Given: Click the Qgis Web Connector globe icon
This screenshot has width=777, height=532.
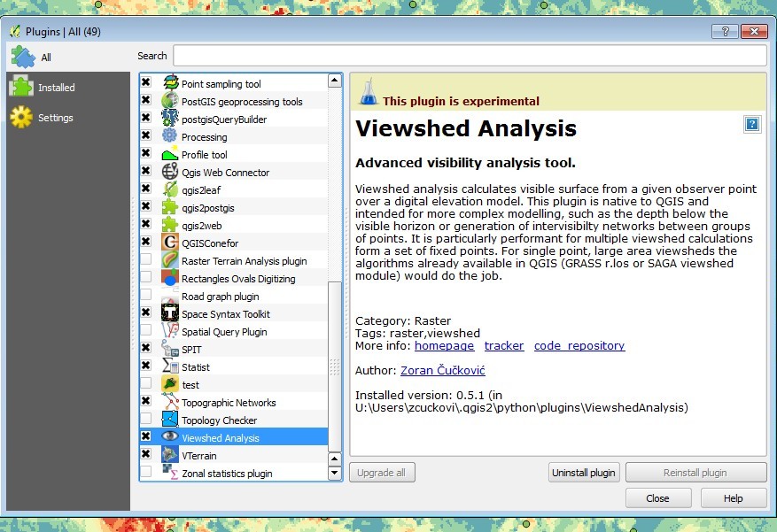Looking at the screenshot, I should 170,171.
